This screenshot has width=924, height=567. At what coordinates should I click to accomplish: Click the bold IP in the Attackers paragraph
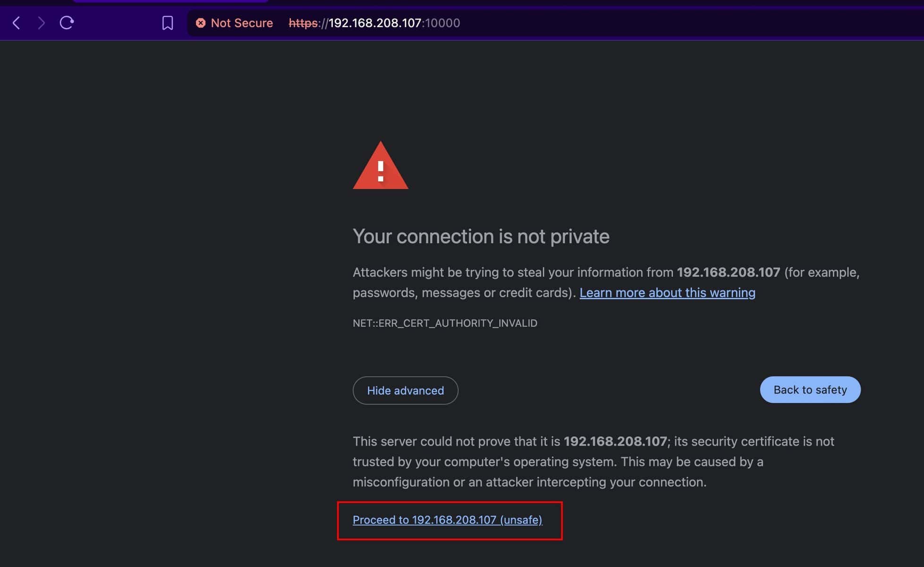[x=728, y=272]
